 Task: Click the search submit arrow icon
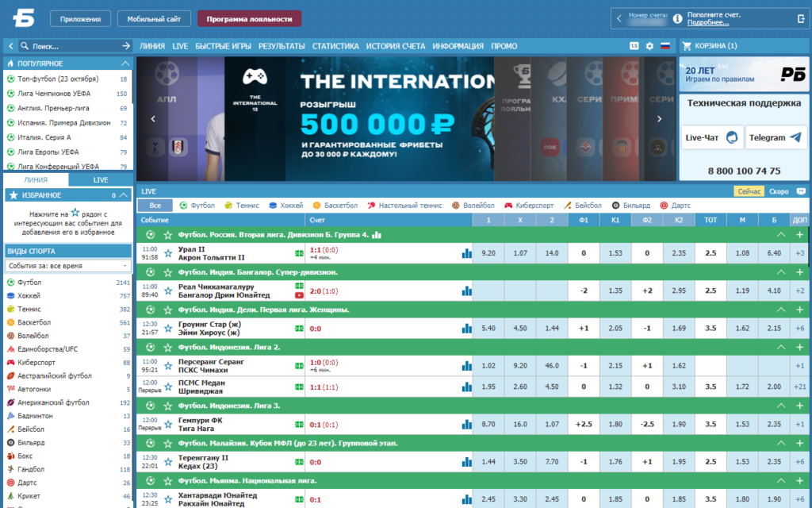tap(126, 46)
